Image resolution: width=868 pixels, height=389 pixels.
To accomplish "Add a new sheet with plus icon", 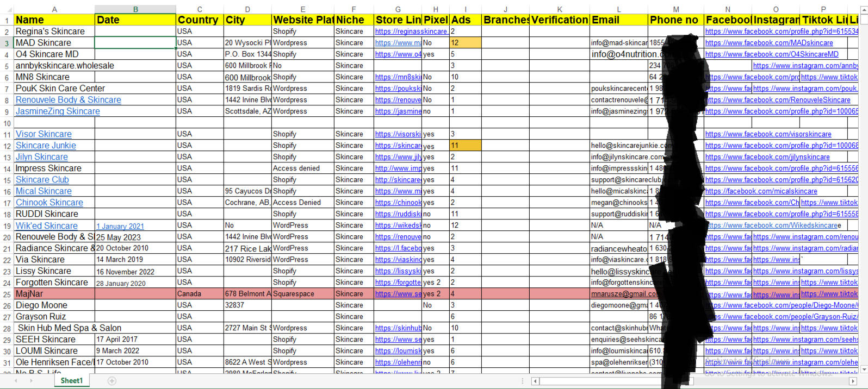I will pyautogui.click(x=111, y=381).
